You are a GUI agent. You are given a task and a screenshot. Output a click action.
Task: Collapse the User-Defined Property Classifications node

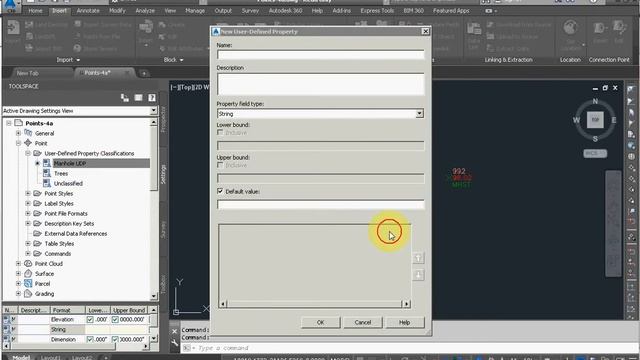point(28,153)
